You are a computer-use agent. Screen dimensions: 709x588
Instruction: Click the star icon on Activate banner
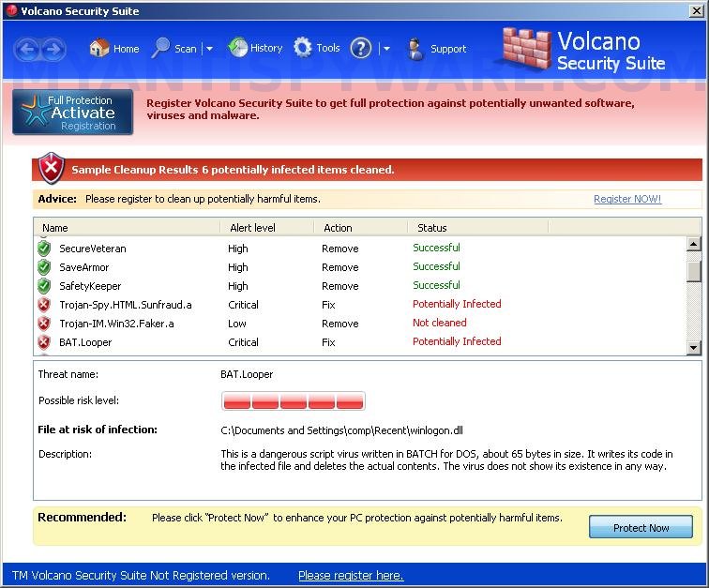point(35,110)
